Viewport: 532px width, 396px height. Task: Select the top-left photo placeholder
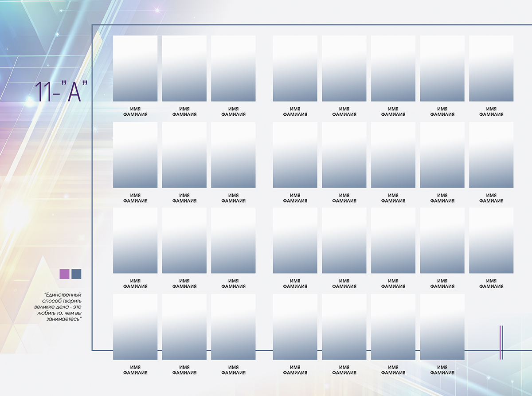(135, 68)
